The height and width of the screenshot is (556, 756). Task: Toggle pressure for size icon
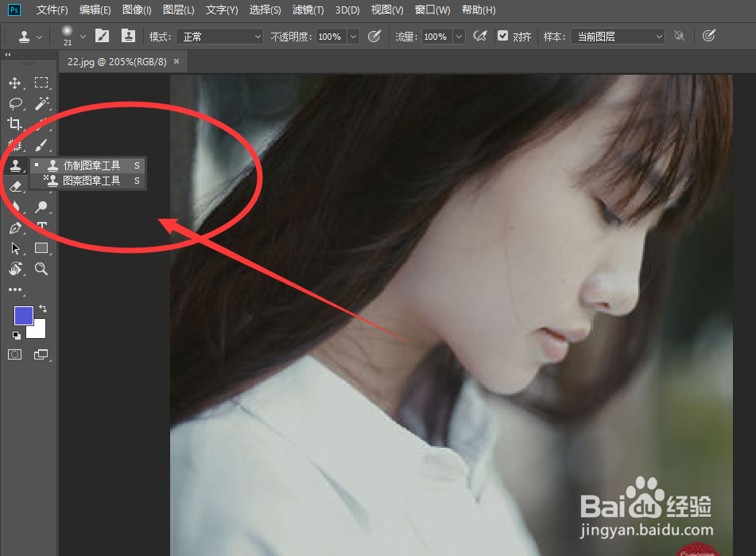point(709,36)
